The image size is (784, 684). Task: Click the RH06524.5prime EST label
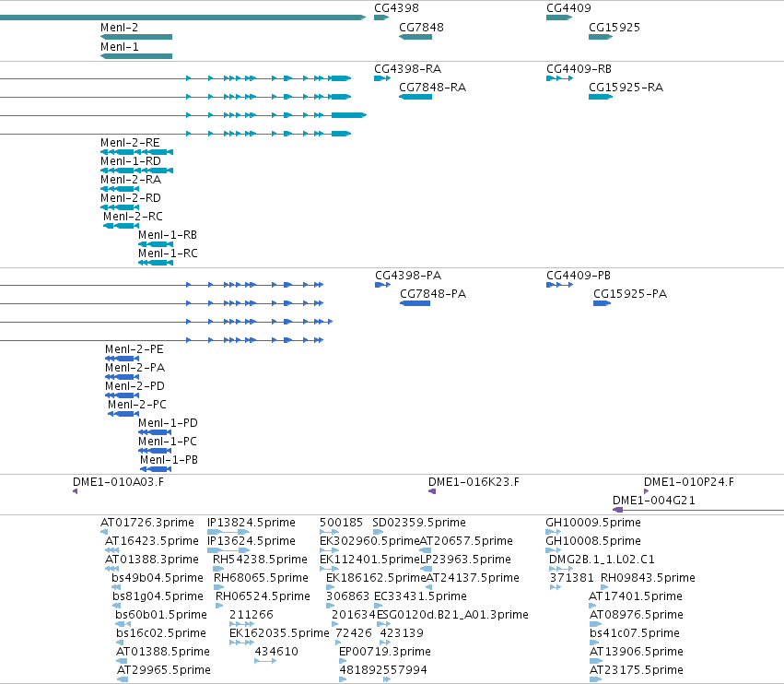coord(263,597)
